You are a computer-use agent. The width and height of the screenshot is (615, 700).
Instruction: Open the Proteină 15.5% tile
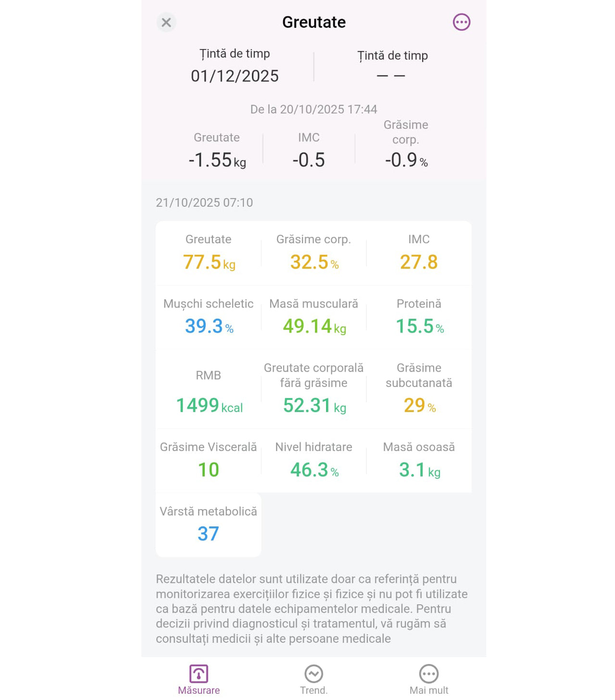(x=419, y=318)
